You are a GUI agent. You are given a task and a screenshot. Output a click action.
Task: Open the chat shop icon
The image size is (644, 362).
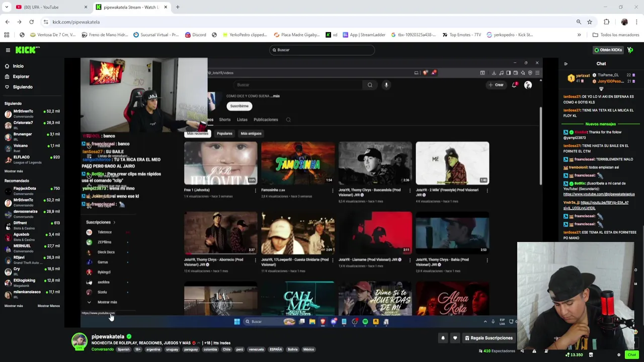pyautogui.click(x=591, y=355)
